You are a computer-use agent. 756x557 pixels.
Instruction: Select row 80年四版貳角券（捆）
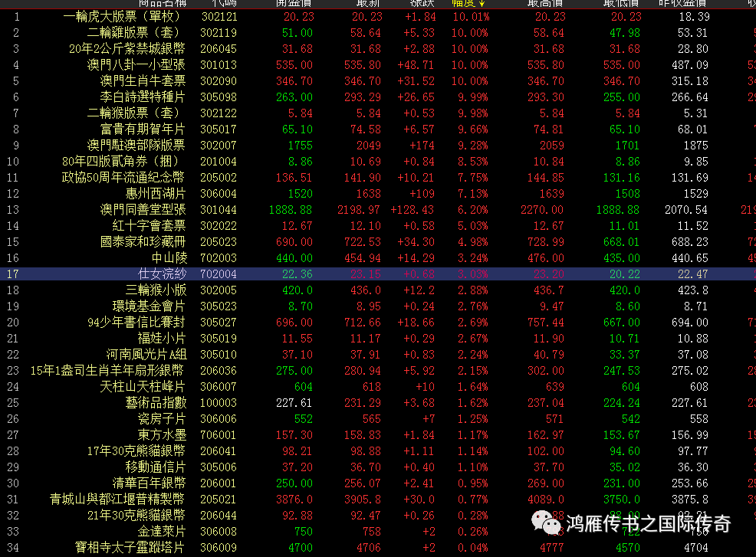click(x=378, y=162)
